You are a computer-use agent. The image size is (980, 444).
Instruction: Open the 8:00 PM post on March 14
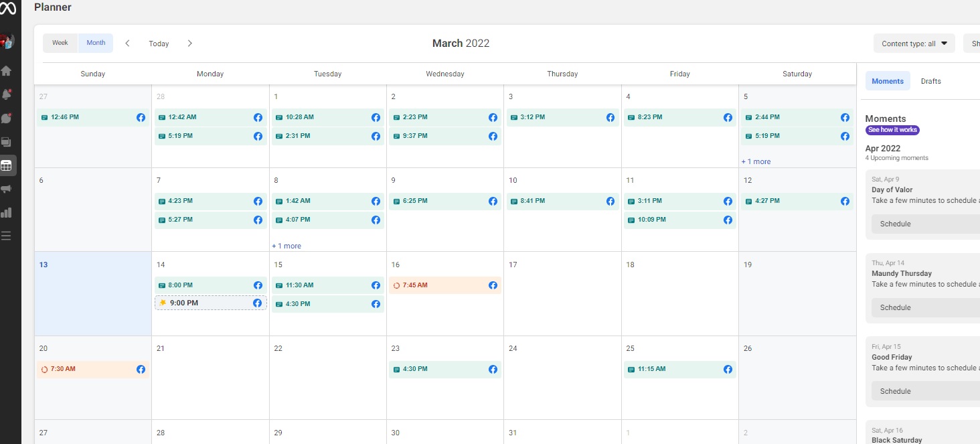211,285
